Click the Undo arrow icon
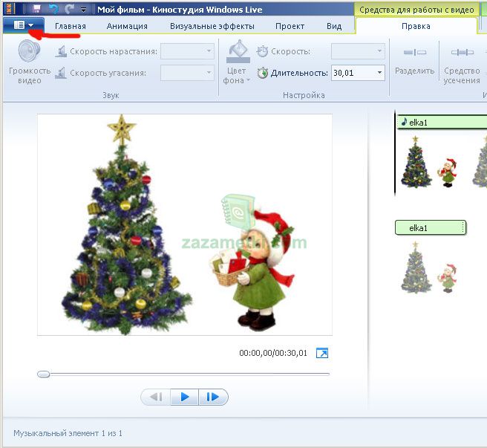Screen dimensions: 487x448 click(x=54, y=9)
